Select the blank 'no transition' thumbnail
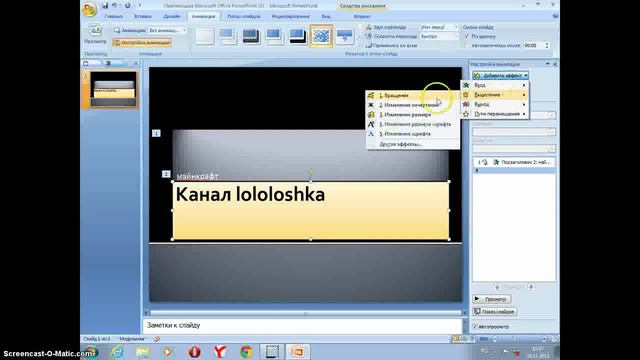The height and width of the screenshot is (360, 640). (x=204, y=36)
